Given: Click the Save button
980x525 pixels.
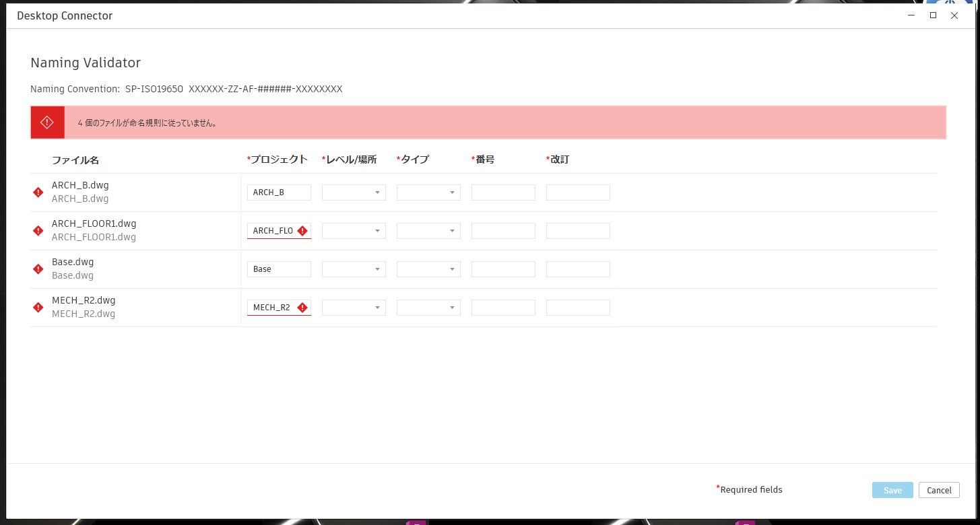Looking at the screenshot, I should [x=892, y=490].
